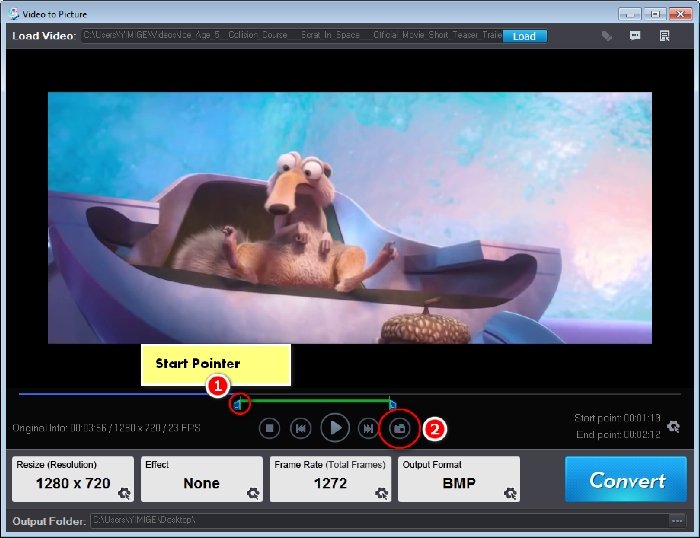Open Effect settings gear
The width and height of the screenshot is (700, 538).
pos(253,493)
